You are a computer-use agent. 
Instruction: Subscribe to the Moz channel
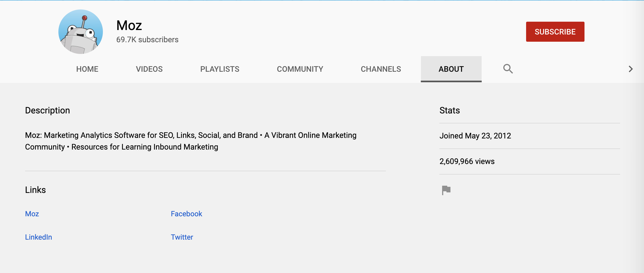[555, 32]
